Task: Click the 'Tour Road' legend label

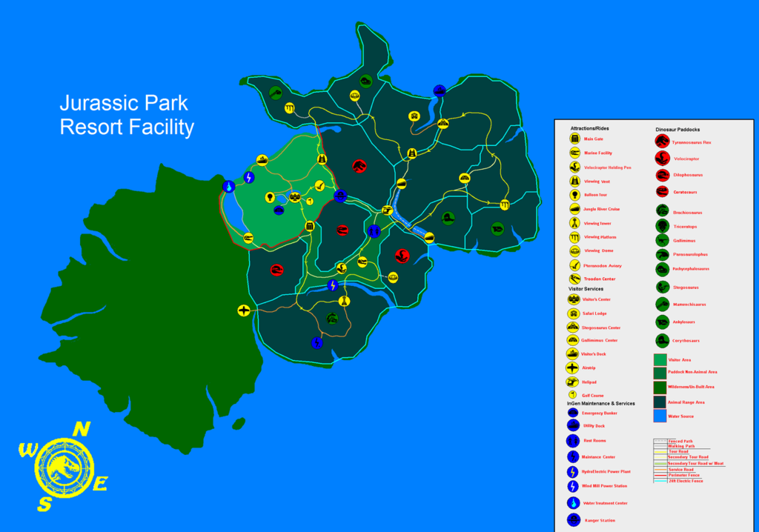Action: click(x=678, y=451)
